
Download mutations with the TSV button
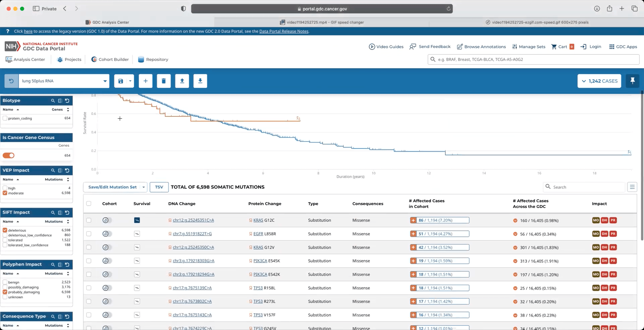159,187
